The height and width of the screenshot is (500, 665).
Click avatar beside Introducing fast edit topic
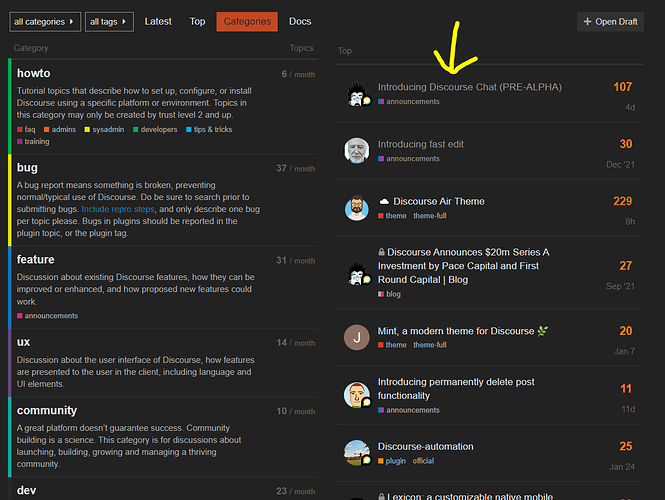point(357,150)
